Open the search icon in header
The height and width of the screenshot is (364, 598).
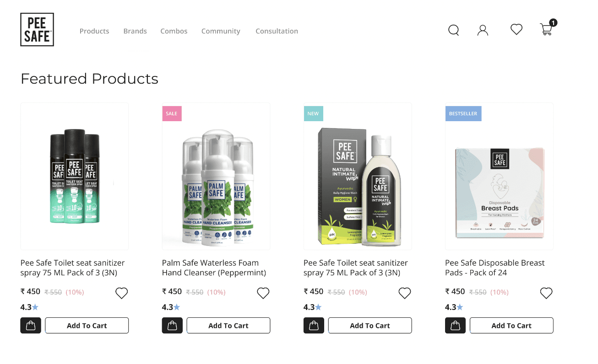click(x=453, y=30)
